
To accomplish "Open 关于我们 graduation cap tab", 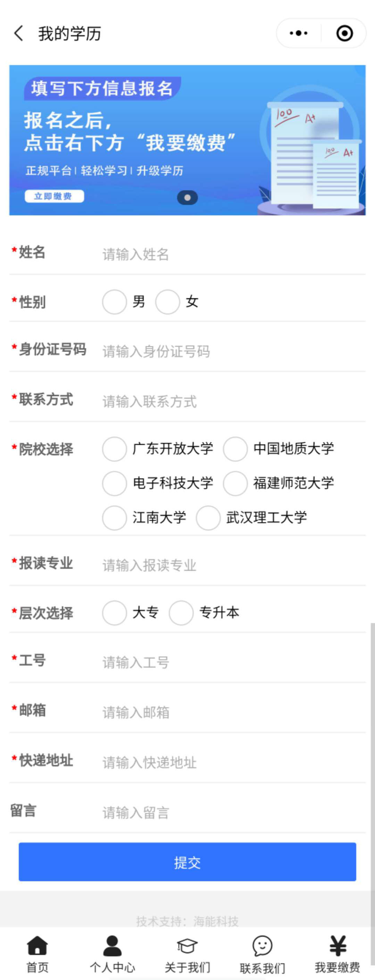I will tap(187, 945).
